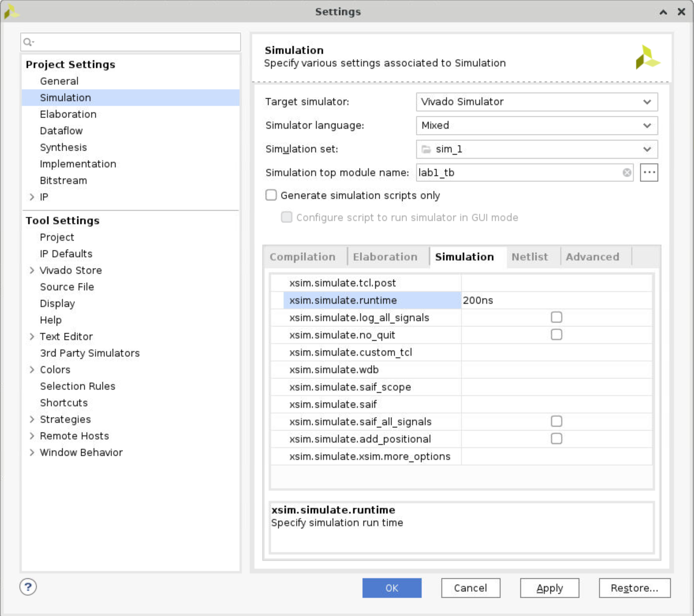The height and width of the screenshot is (616, 694).
Task: Select Implementation settings
Action: pos(78,164)
